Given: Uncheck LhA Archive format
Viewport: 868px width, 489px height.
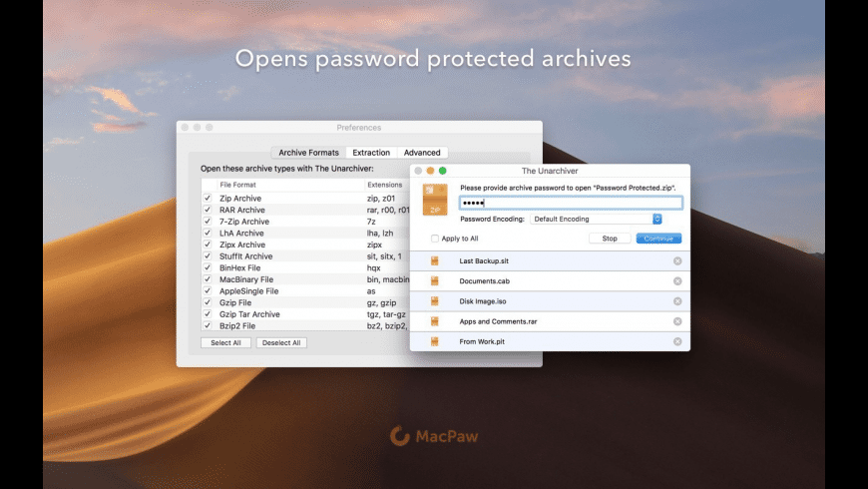Looking at the screenshot, I should [x=208, y=233].
